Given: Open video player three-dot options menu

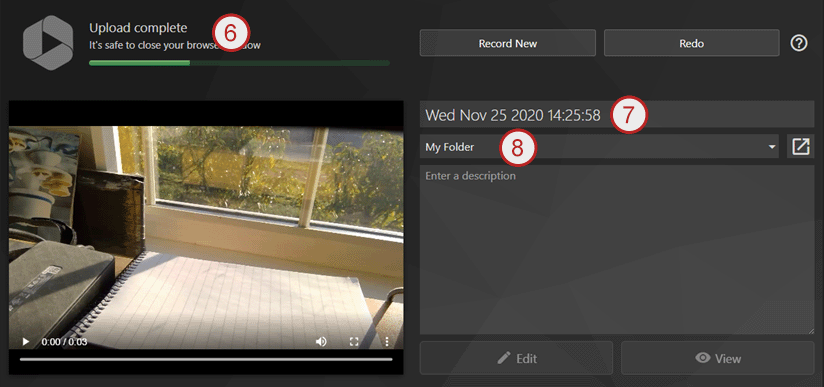Looking at the screenshot, I should [x=387, y=342].
